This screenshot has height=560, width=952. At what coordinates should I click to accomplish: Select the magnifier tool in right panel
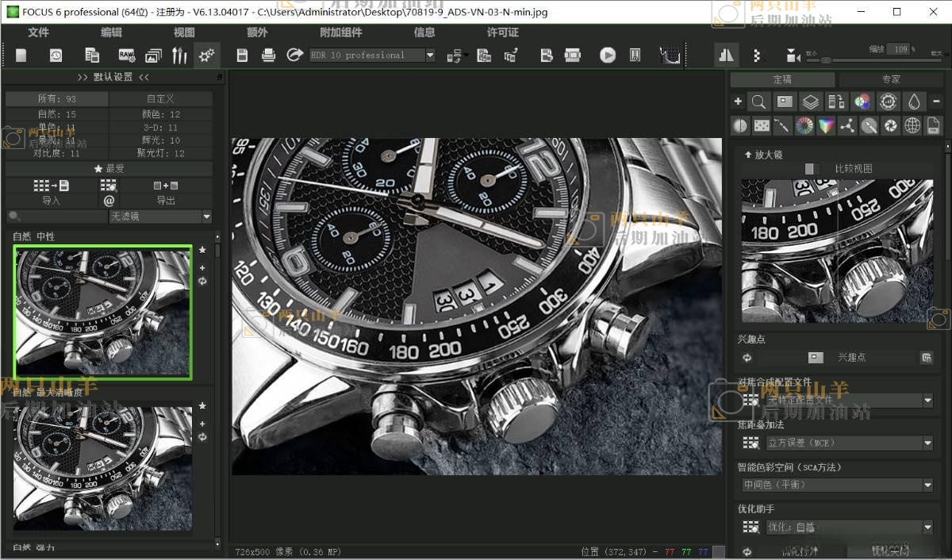click(x=759, y=102)
